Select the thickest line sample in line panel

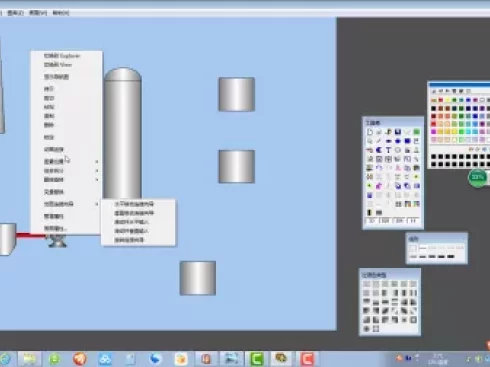pyautogui.click(x=451, y=256)
